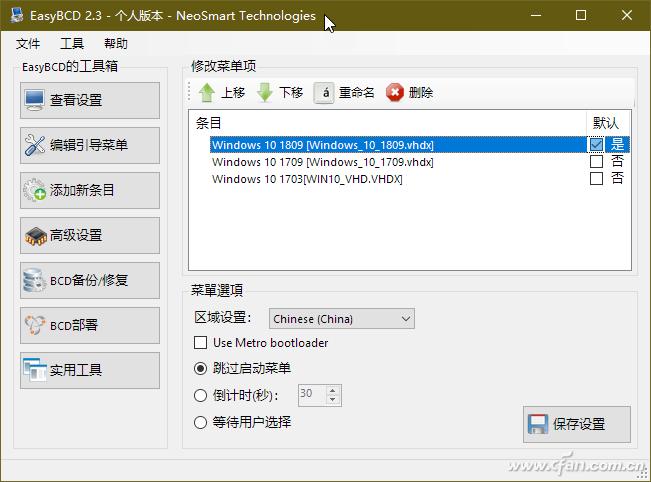This screenshot has width=651, height=482.
Task: Open the 工具 menu
Action: click(72, 43)
